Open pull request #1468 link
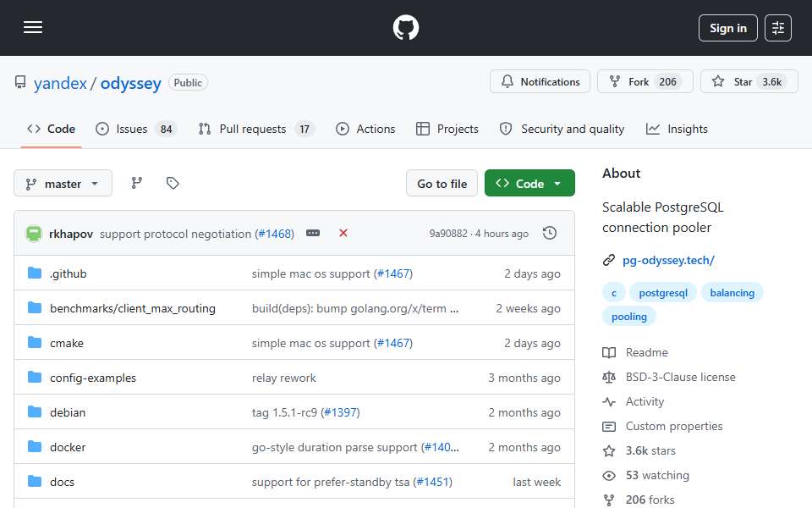This screenshot has width=812, height=508. [x=276, y=234]
